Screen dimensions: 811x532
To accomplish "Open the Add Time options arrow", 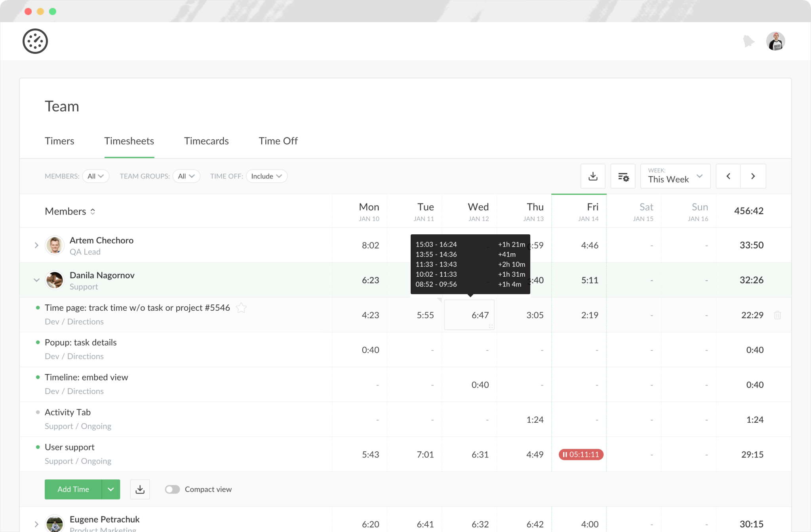I will (x=111, y=489).
